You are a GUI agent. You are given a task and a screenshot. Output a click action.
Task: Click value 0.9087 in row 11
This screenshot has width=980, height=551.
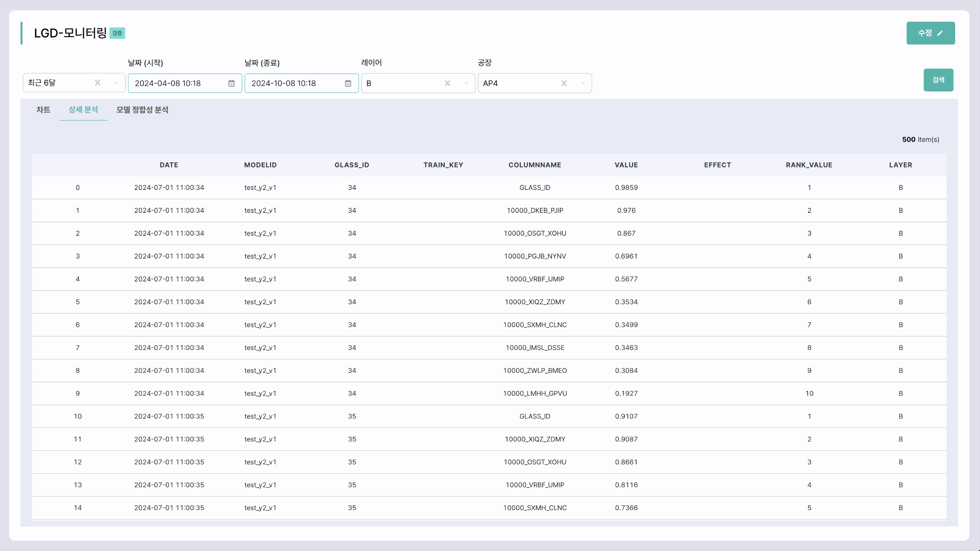[626, 439]
